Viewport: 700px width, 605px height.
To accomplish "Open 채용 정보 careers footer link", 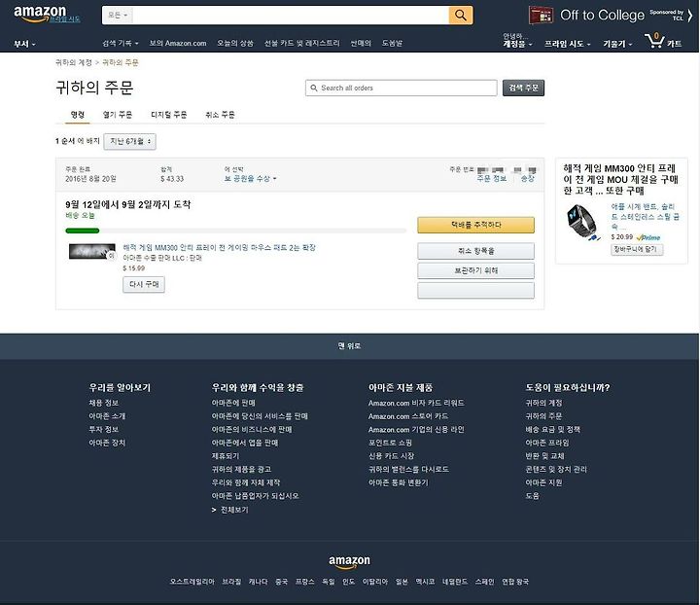I will pos(104,403).
